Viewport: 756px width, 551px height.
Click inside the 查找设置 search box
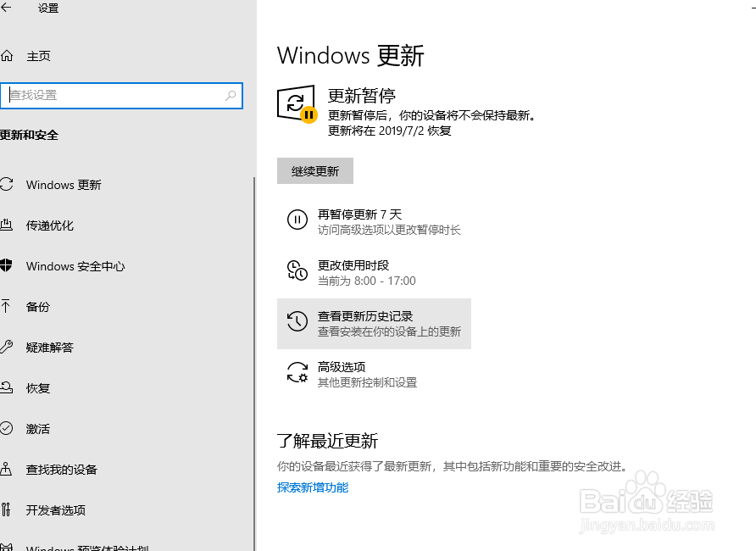[123, 96]
